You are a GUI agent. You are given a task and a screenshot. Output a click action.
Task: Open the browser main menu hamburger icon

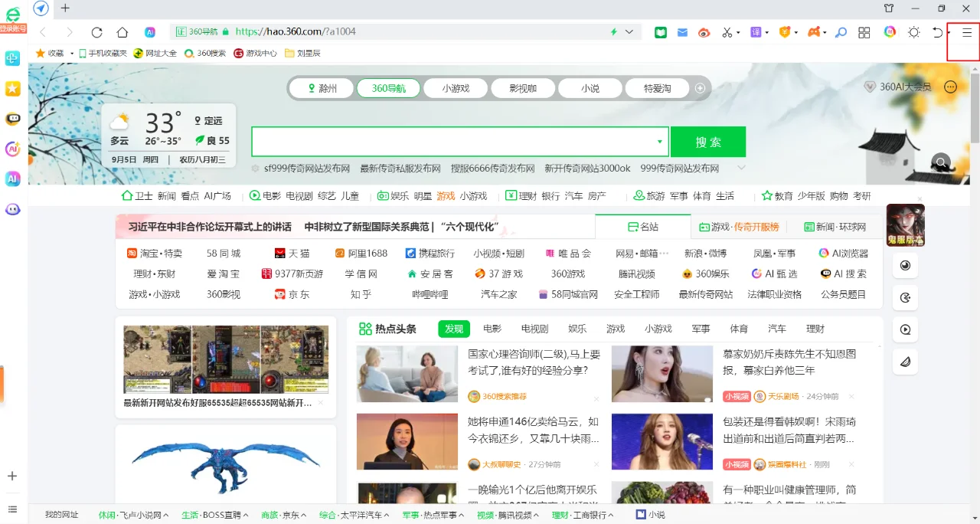967,32
